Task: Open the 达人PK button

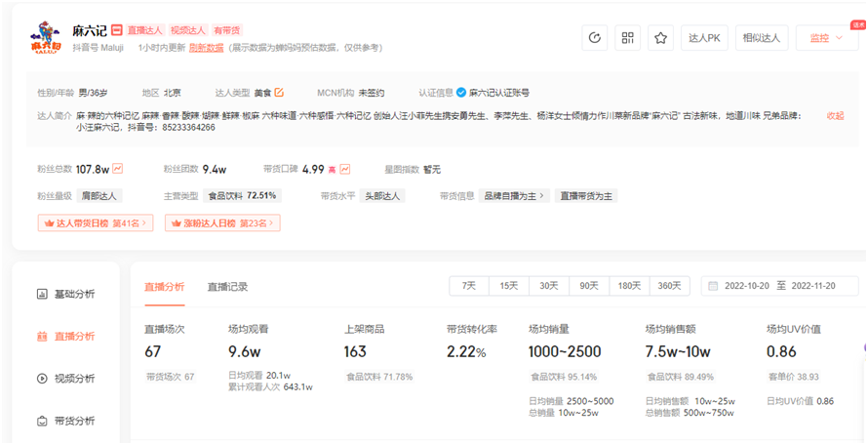Action: click(704, 38)
